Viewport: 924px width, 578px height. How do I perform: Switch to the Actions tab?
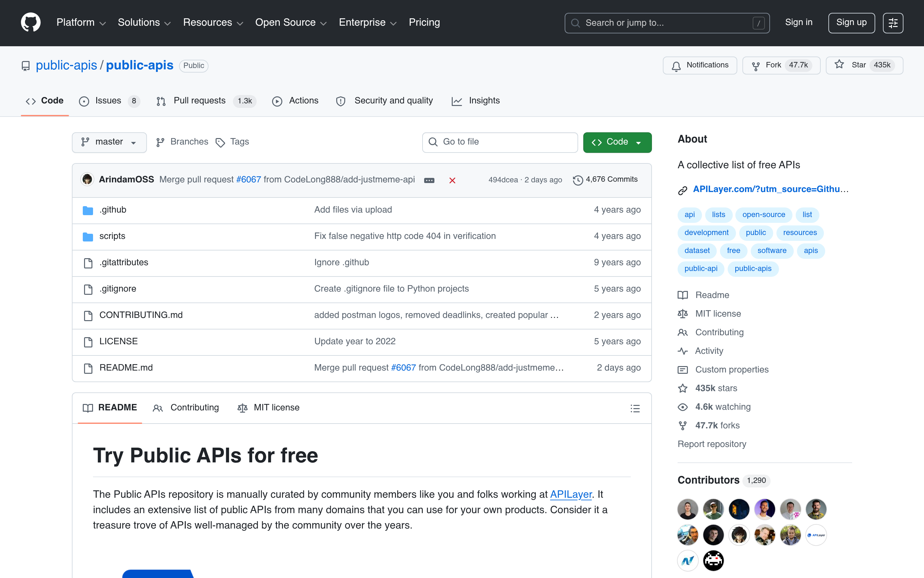[x=295, y=101]
